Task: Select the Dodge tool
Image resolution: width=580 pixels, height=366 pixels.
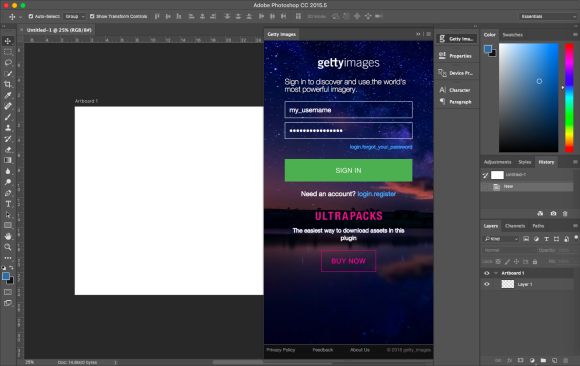Action: [x=8, y=182]
